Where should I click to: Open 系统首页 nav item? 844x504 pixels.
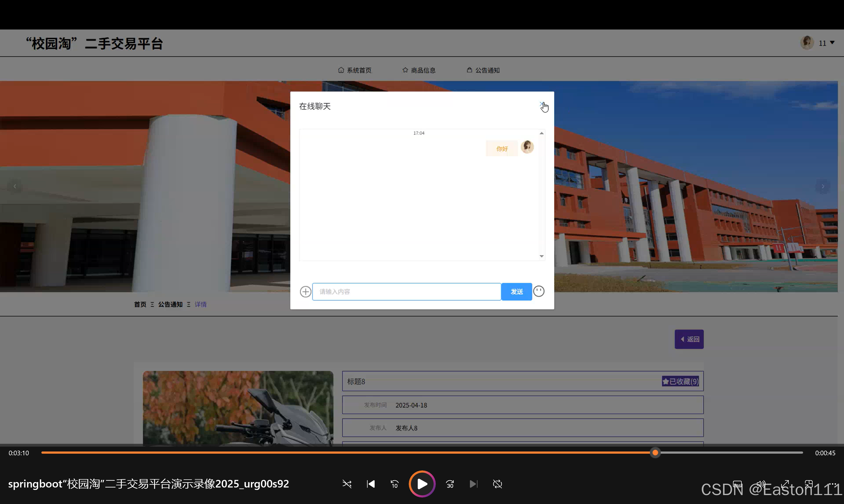pos(355,70)
